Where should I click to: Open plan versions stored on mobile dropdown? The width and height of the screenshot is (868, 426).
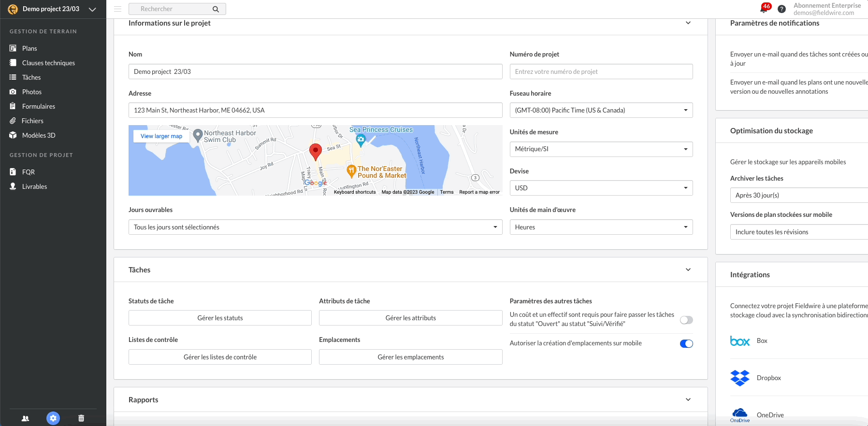click(x=799, y=232)
